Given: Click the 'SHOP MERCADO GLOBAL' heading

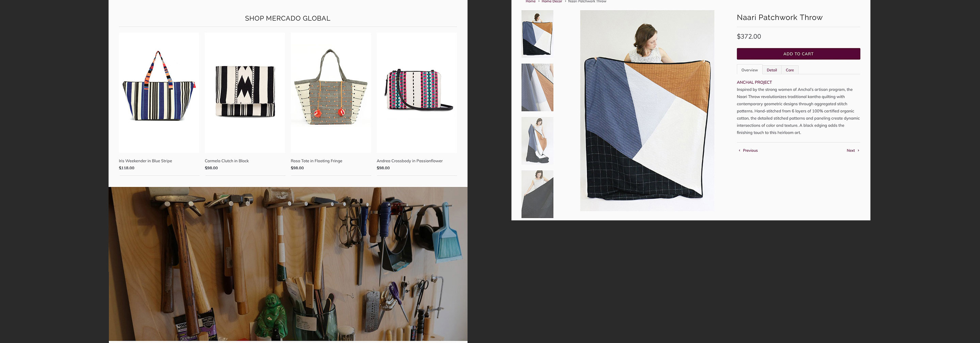Looking at the screenshot, I should [x=288, y=18].
